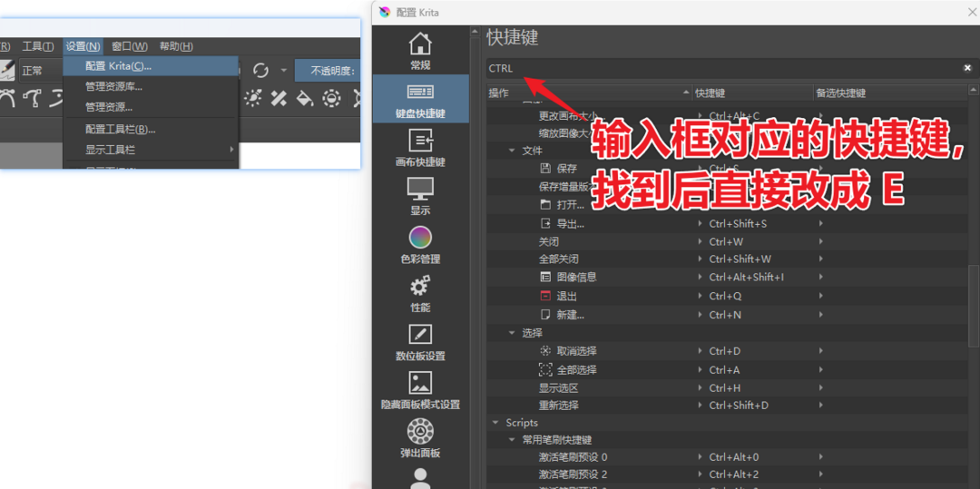Open the 帮助(H) menu

click(176, 46)
